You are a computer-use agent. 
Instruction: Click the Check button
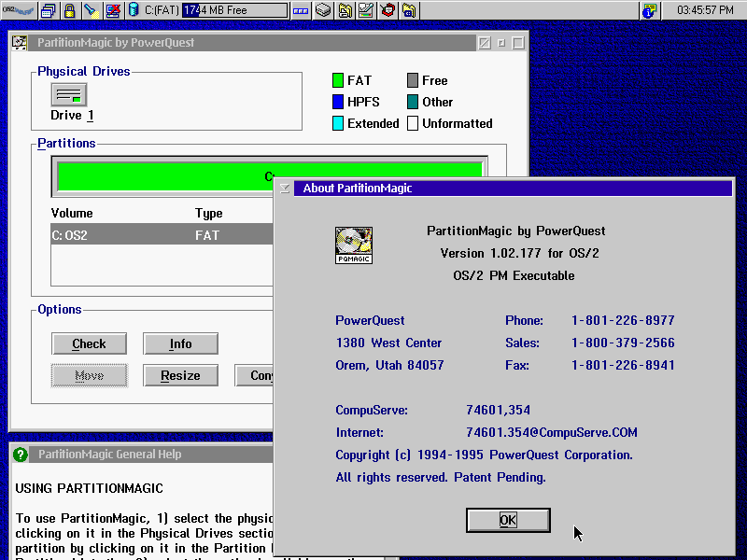point(89,343)
